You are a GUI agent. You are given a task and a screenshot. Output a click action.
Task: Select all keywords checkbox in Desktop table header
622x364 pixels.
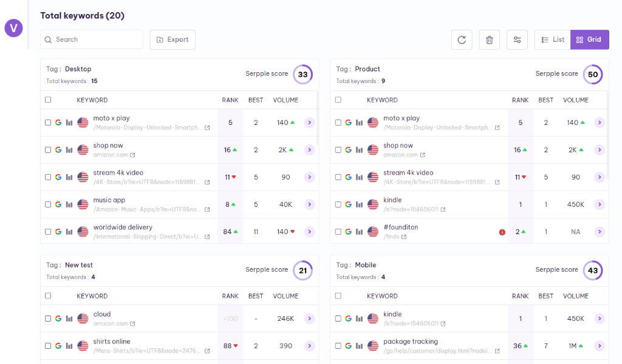[x=48, y=100]
